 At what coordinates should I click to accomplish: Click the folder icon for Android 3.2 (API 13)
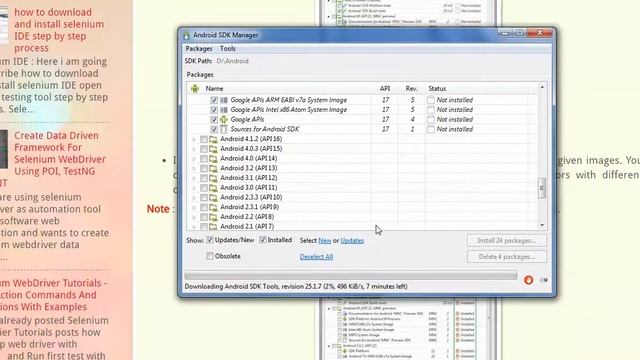213,169
